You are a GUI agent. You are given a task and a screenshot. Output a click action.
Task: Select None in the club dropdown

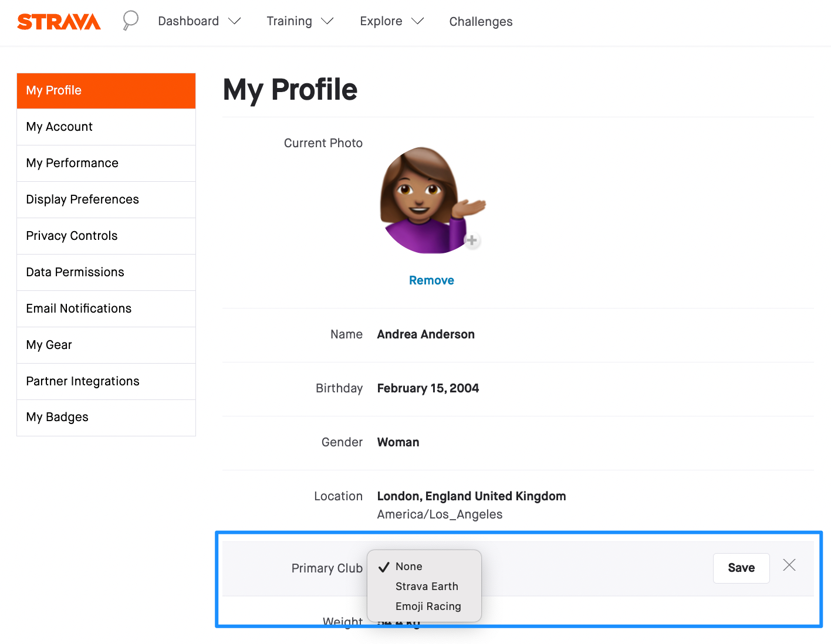[410, 566]
